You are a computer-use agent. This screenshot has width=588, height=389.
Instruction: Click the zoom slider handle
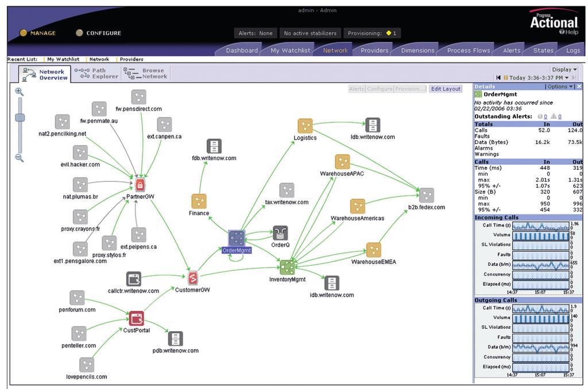[x=20, y=118]
